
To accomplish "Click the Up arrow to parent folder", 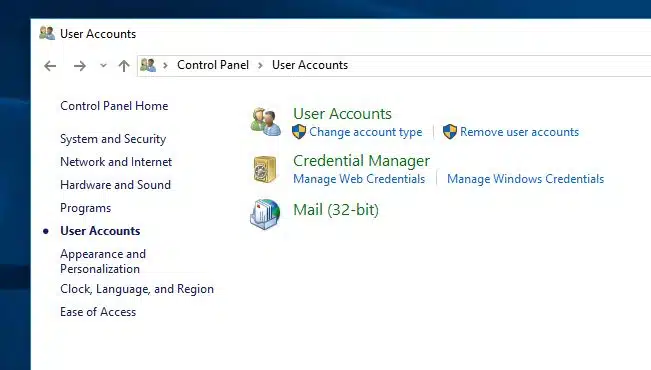I will click(x=124, y=66).
